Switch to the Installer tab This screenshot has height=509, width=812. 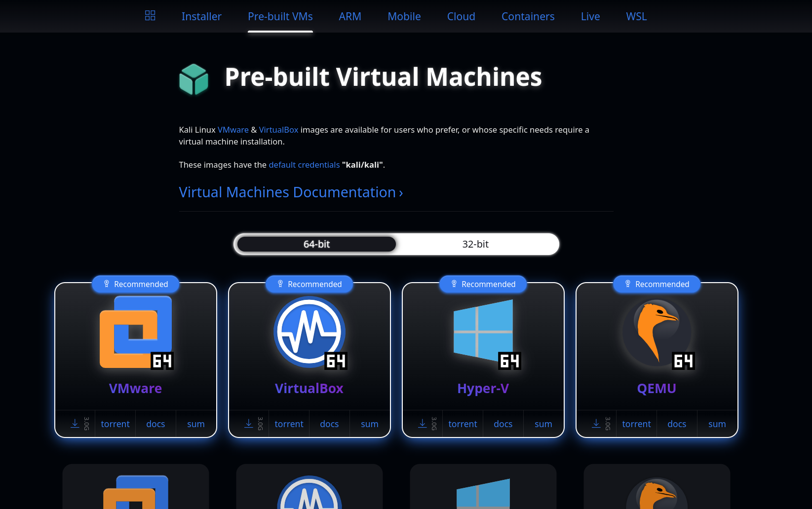click(x=201, y=16)
